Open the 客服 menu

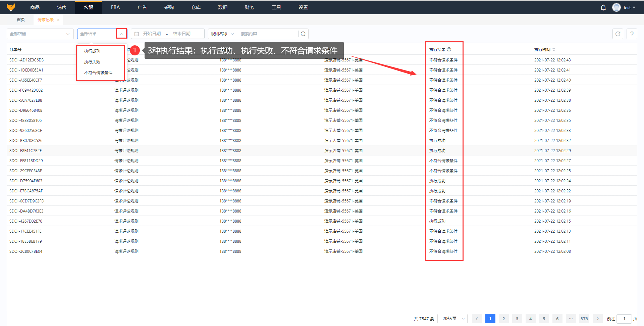coord(89,7)
